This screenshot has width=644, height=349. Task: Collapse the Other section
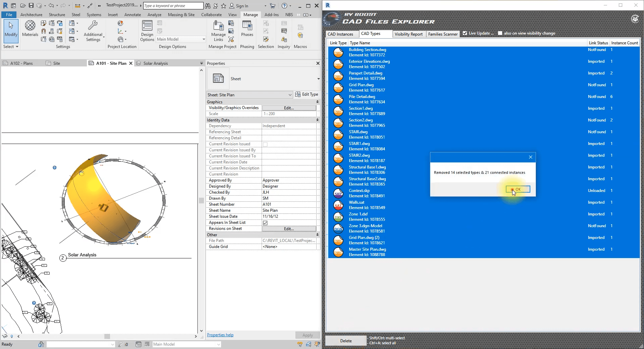(317, 235)
